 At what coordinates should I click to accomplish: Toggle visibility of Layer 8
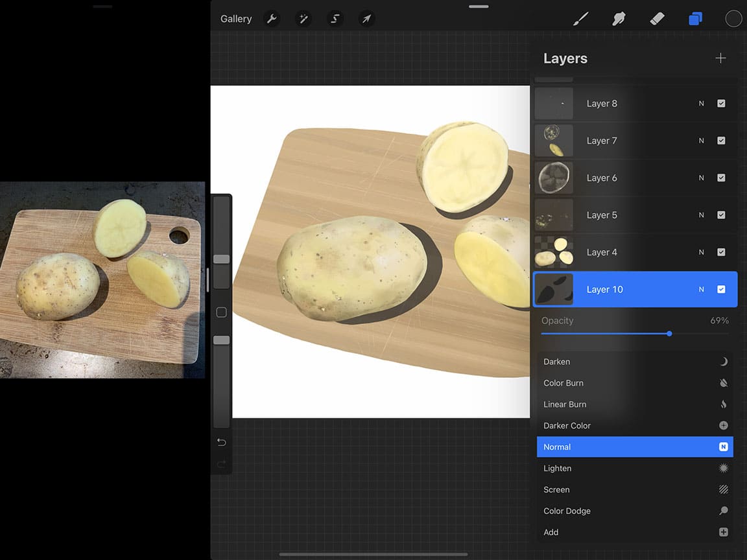pyautogui.click(x=721, y=103)
